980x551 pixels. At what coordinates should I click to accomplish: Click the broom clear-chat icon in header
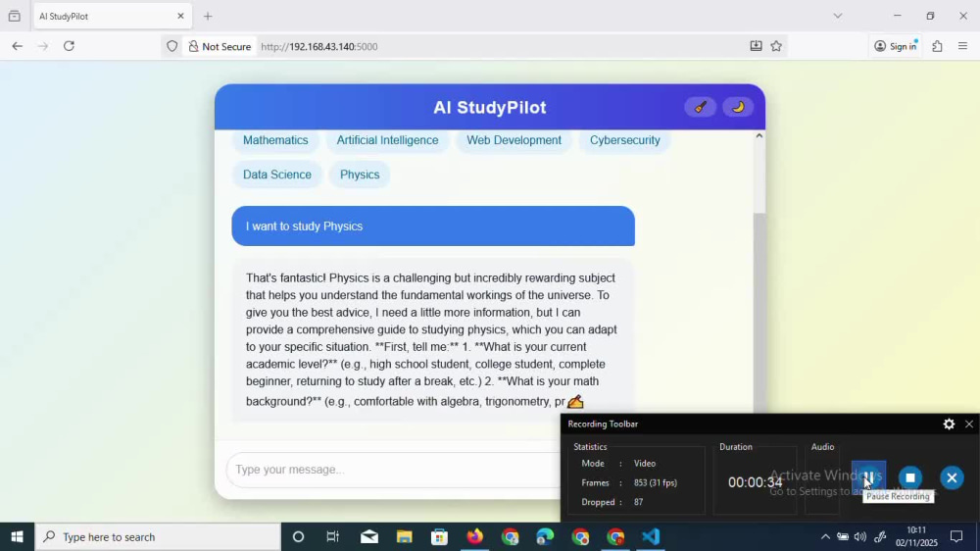(x=700, y=107)
